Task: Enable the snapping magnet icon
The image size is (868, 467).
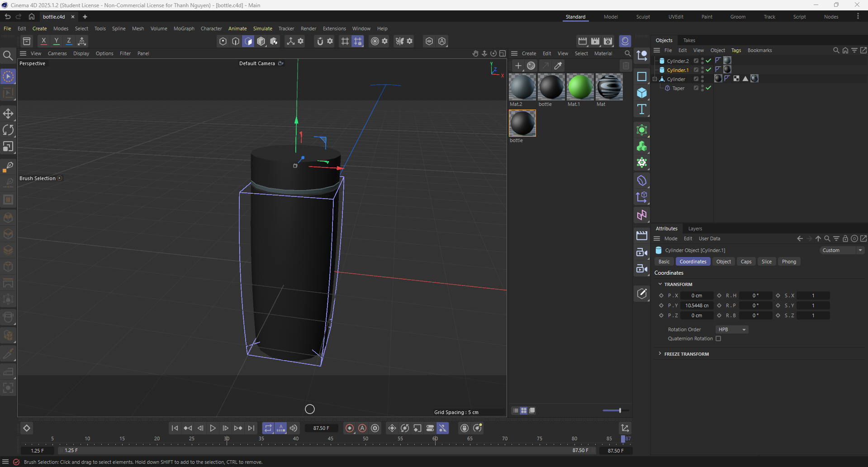Action: (x=320, y=41)
